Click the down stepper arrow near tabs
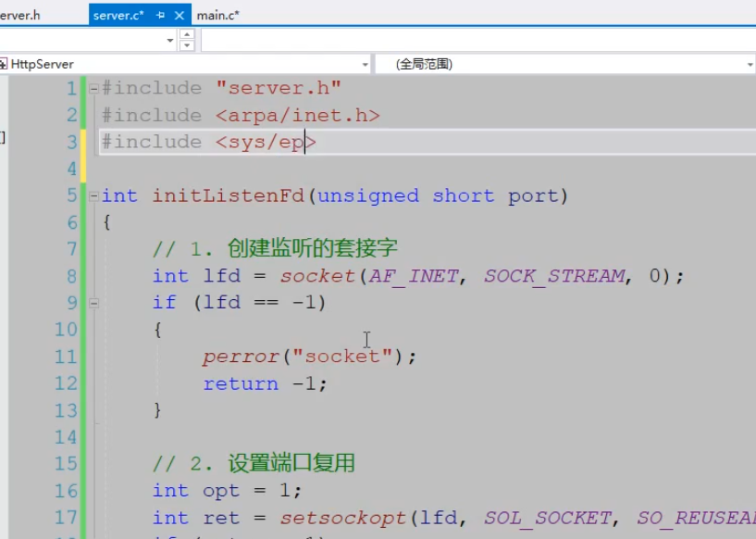The height and width of the screenshot is (539, 756). coord(187,45)
